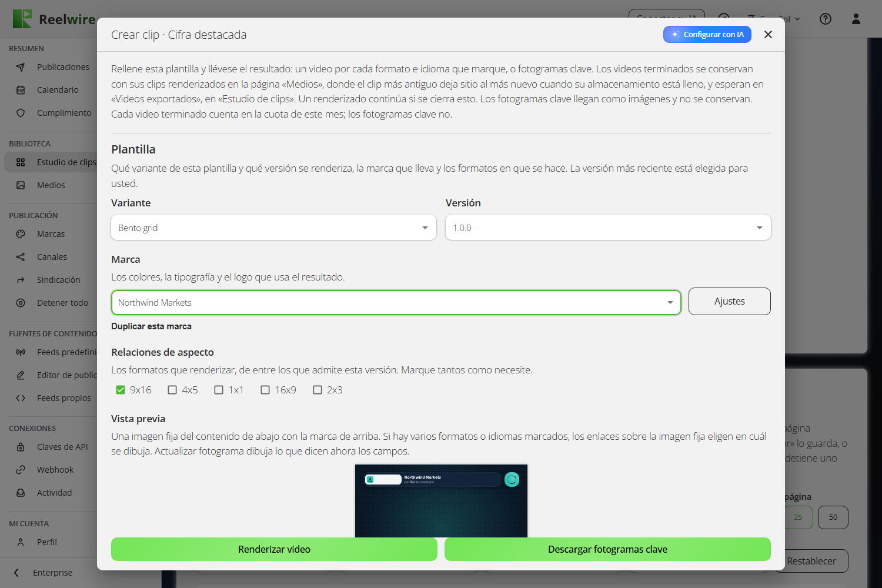Click the Perfil person icon
Viewport: 882px width, 588px height.
pyautogui.click(x=21, y=542)
